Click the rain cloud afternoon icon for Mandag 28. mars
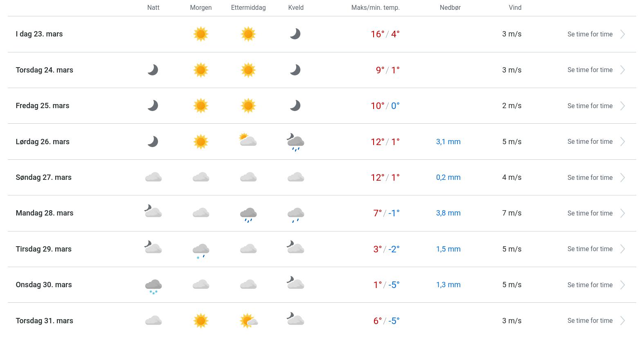The width and height of the screenshot is (644, 338). tap(248, 214)
